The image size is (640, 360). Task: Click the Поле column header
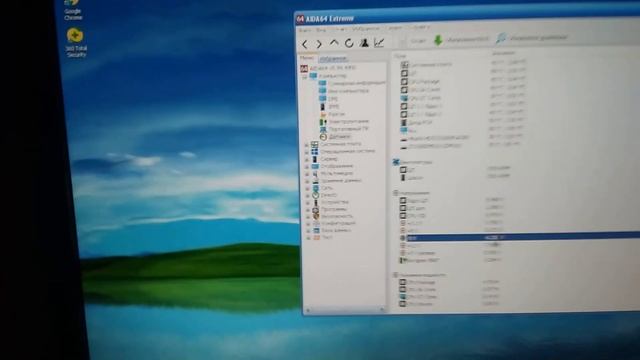point(400,56)
